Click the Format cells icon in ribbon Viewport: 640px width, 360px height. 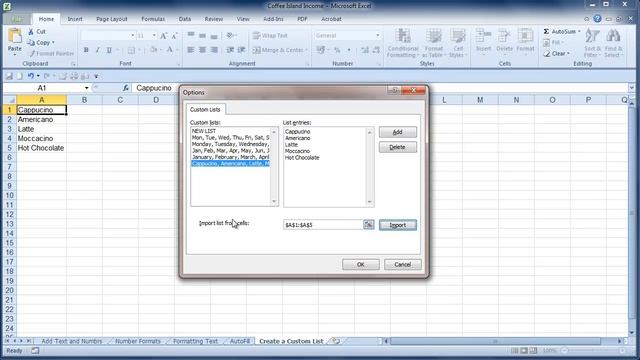(525, 36)
